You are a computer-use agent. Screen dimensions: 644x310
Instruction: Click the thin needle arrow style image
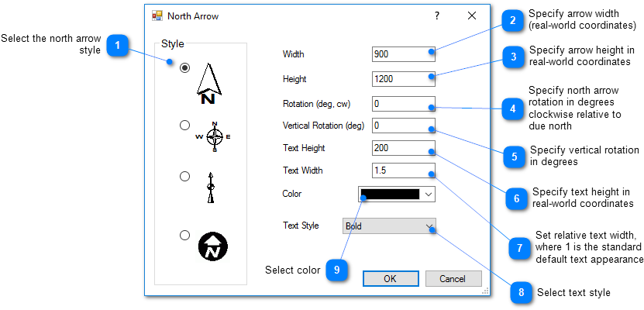click(209, 187)
